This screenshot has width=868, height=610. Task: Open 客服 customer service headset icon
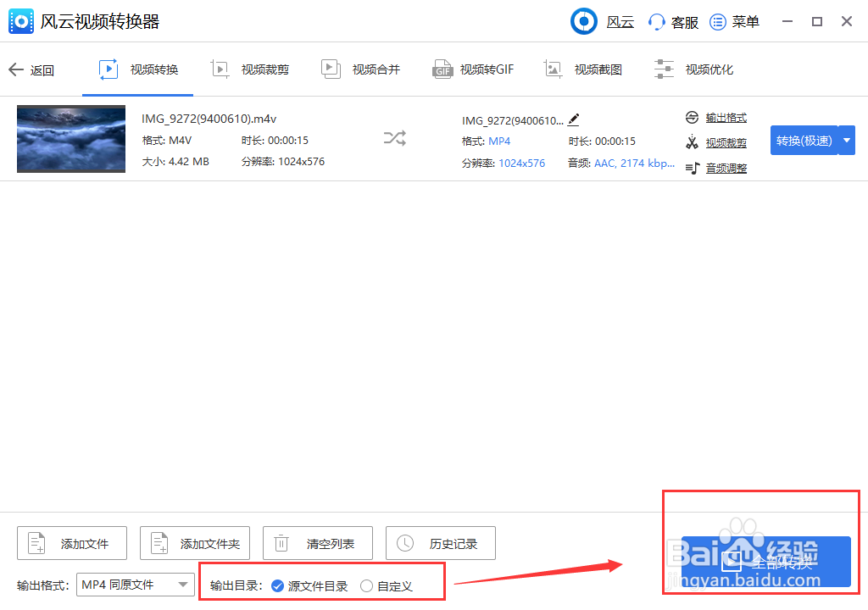(x=656, y=22)
